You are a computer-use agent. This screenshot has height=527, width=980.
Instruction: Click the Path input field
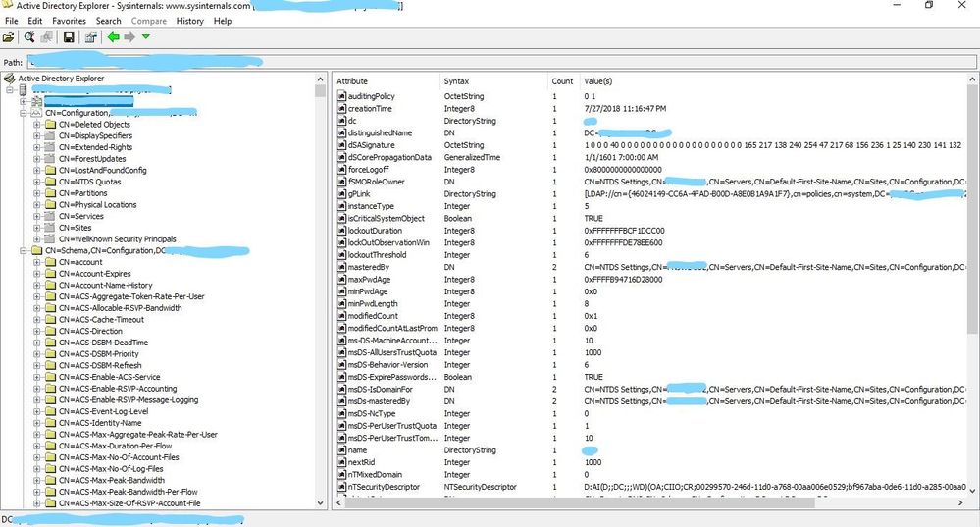501,62
